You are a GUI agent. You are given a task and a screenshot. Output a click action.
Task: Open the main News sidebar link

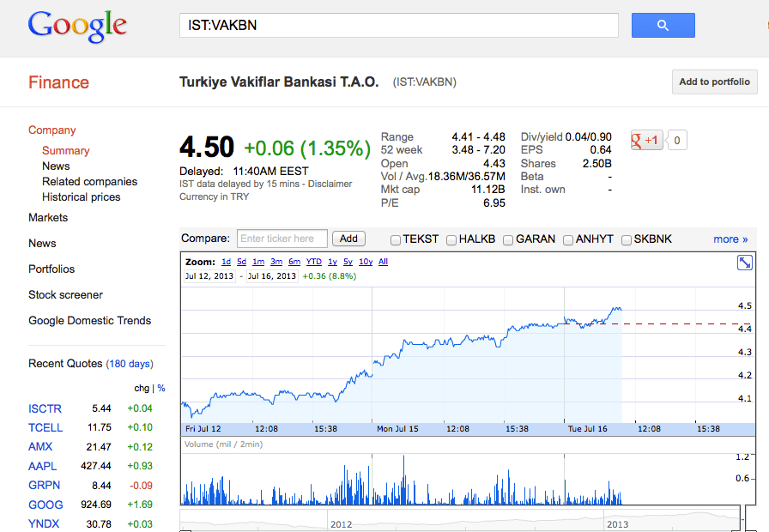42,243
